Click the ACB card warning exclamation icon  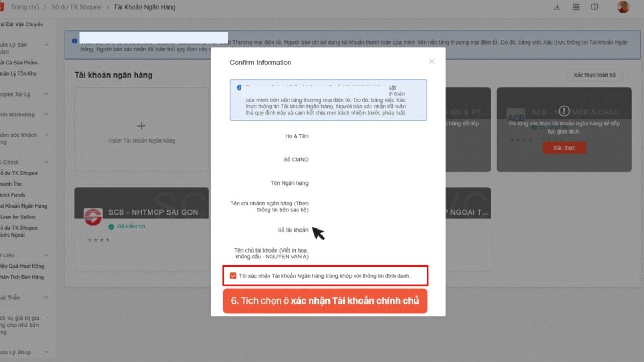tap(563, 112)
